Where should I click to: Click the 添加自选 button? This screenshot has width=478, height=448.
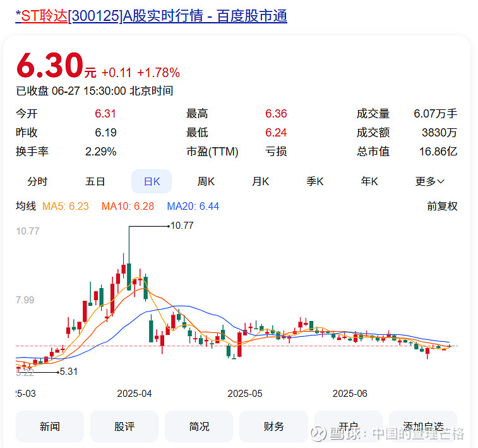pyautogui.click(x=423, y=427)
